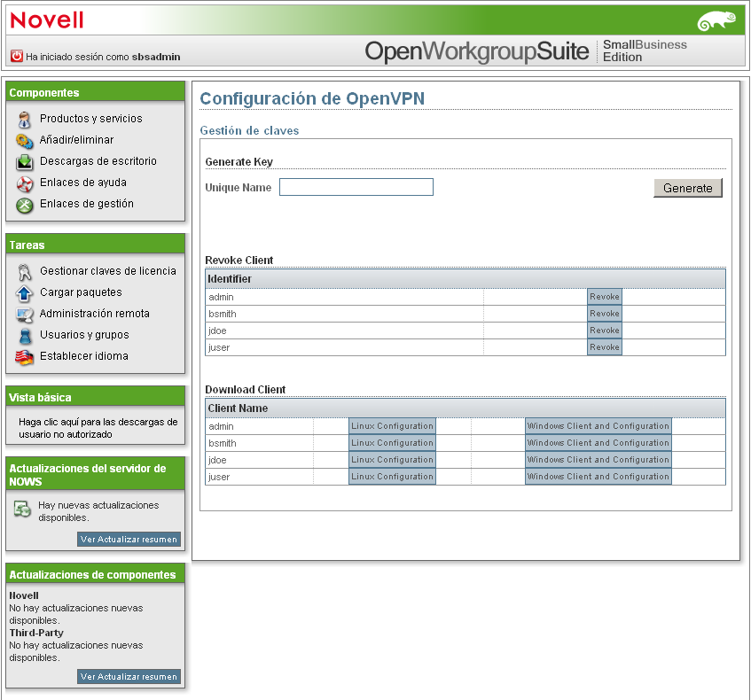Screen dimensions: 751x700
Task: Click the Añadir/eliminar gears icon
Action: (x=25, y=141)
